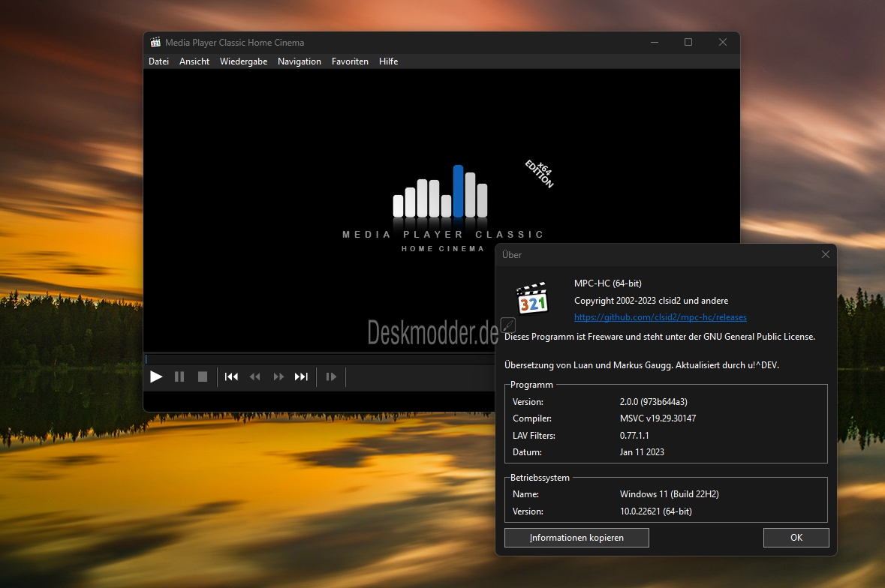Select the compiler value MSVC v19.29.30147
885x588 pixels.
[658, 418]
